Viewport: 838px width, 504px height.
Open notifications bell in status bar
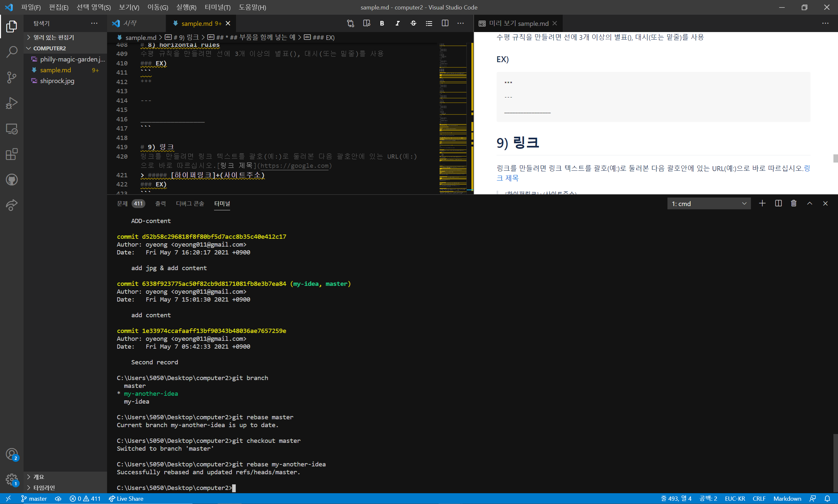coord(827,498)
